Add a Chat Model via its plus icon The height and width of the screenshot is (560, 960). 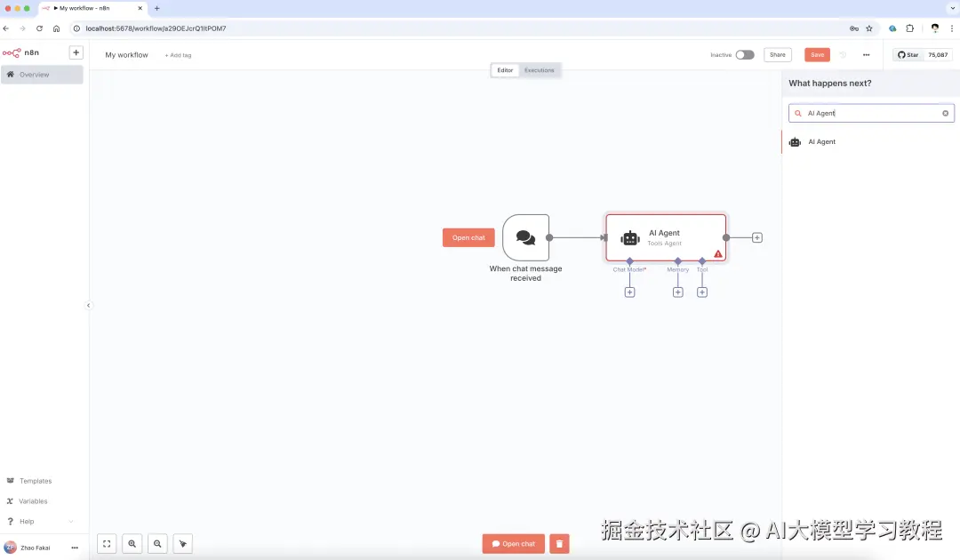[629, 291]
